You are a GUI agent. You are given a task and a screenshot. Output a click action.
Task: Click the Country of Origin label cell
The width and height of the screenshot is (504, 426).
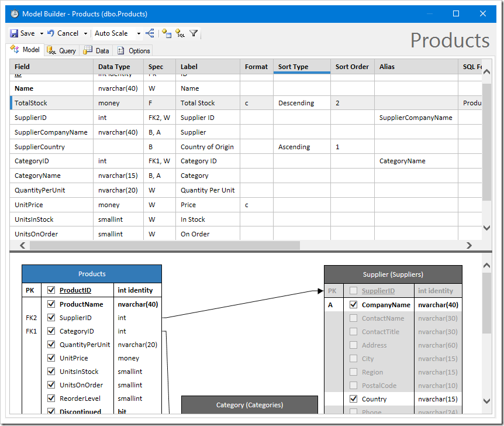[x=208, y=147]
